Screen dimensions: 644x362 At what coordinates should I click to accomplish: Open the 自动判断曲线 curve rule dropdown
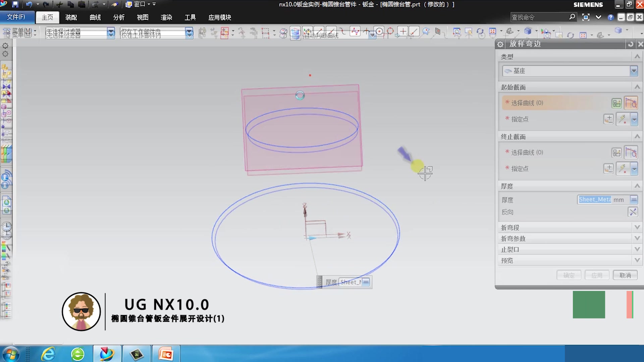pos(339,35)
